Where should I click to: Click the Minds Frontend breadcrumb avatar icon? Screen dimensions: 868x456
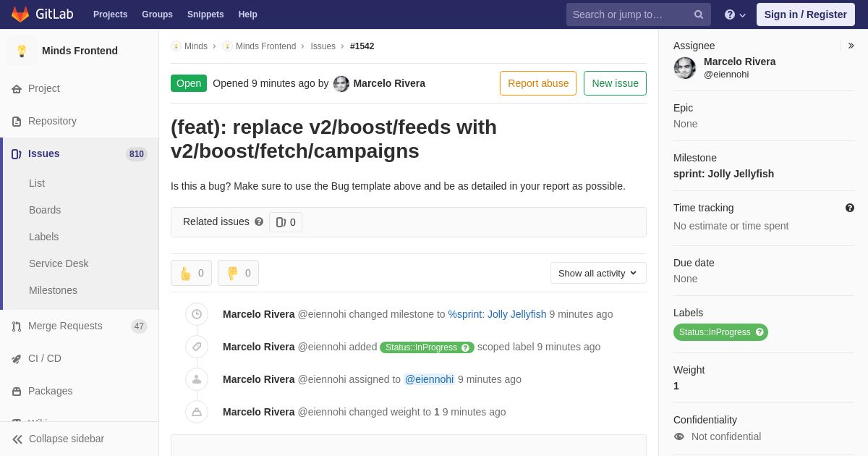(227, 46)
